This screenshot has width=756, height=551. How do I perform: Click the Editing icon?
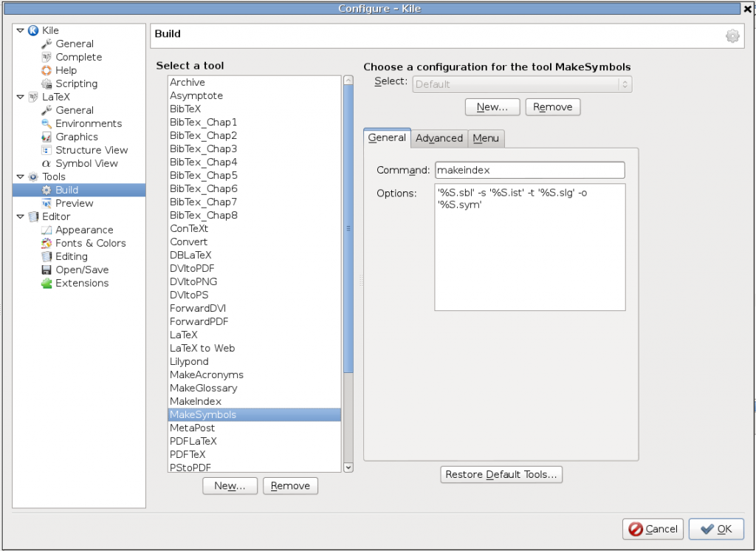click(x=47, y=256)
